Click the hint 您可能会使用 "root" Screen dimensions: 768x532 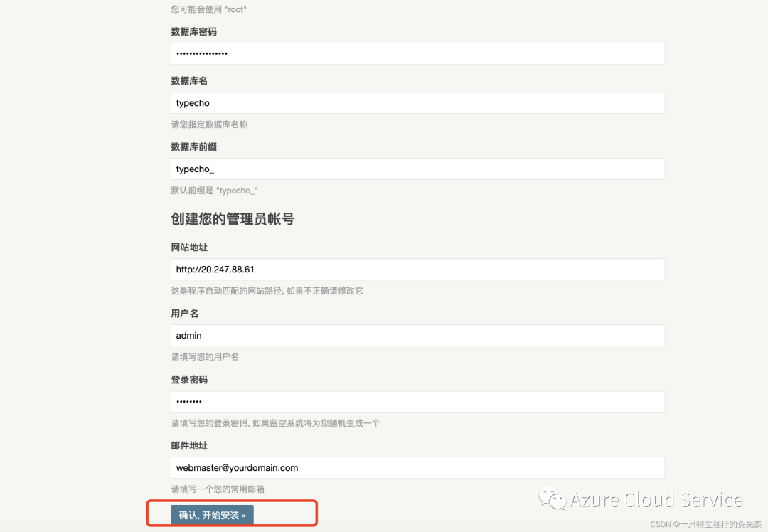coord(208,9)
